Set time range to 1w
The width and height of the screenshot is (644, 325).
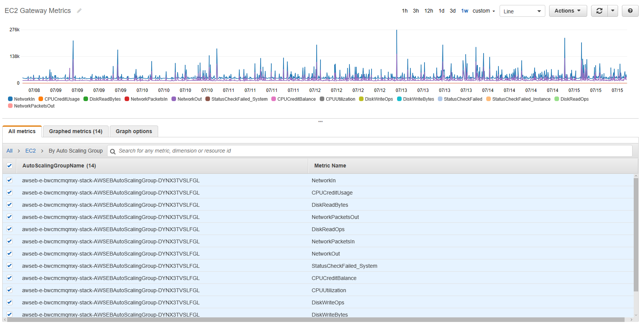[x=465, y=11]
